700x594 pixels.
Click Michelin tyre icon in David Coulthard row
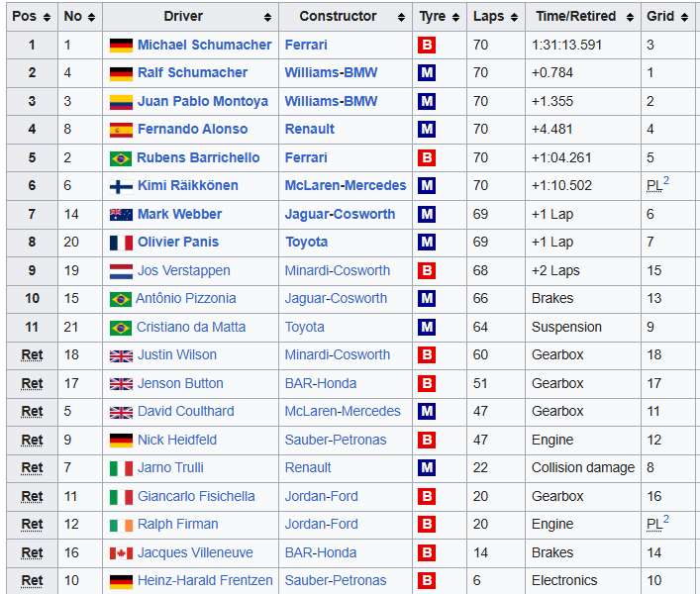427,412
